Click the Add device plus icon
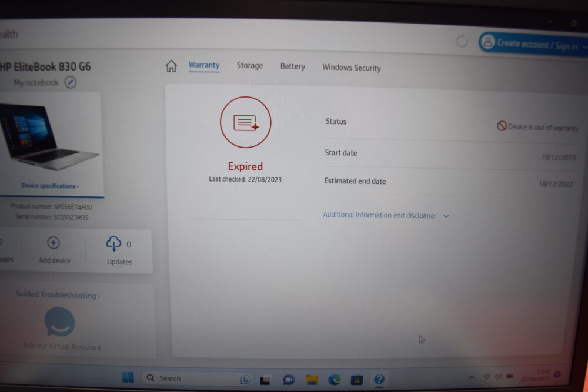 (x=54, y=243)
